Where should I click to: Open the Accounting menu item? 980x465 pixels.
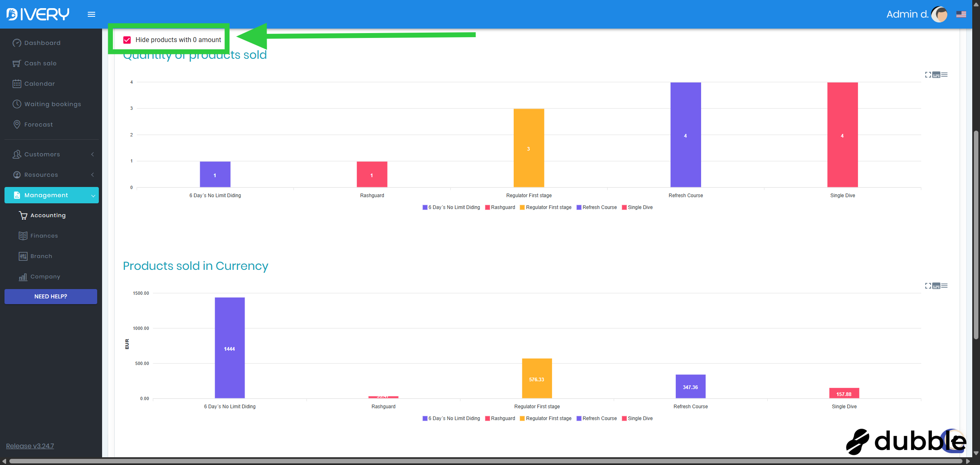[48, 216]
